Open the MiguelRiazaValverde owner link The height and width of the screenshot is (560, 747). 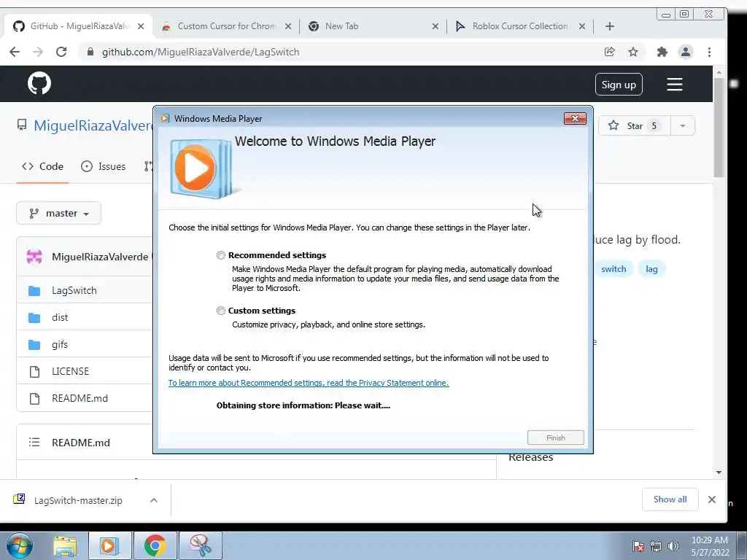pyautogui.click(x=93, y=125)
